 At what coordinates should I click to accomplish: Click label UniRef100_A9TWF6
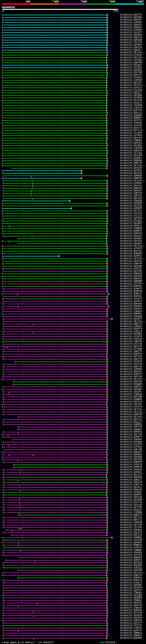click(x=131, y=45)
